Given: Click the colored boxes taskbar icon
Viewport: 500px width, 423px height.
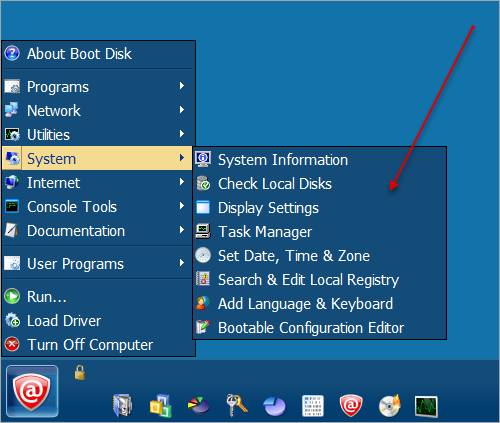Looking at the screenshot, I should point(160,406).
